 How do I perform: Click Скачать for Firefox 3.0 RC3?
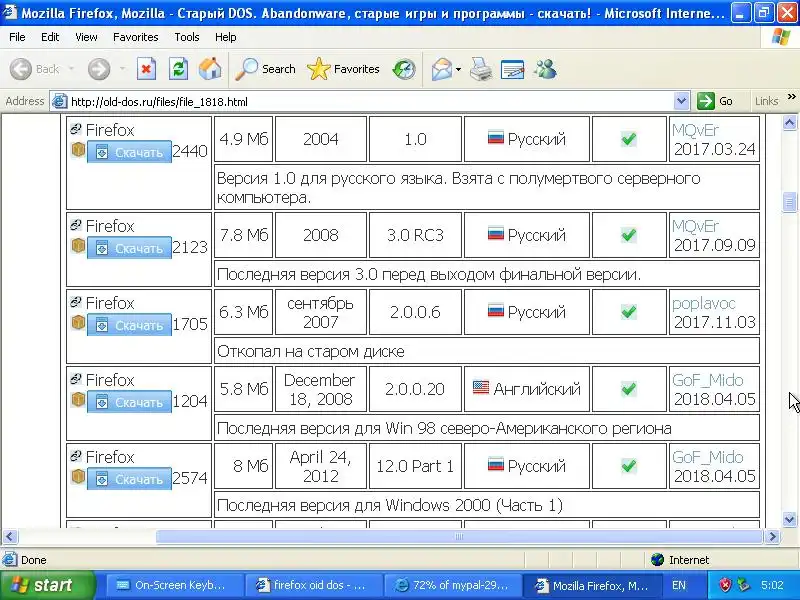(x=129, y=248)
